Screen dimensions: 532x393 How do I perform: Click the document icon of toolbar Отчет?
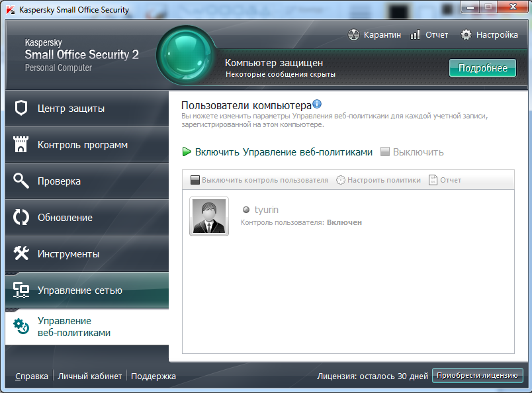pos(433,180)
